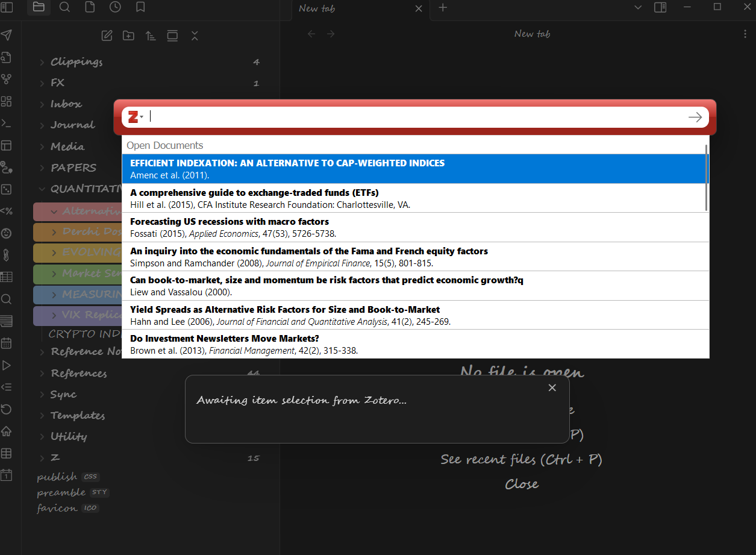756x555 pixels.
Task: Navigate back with the left arrow
Action: tap(311, 34)
